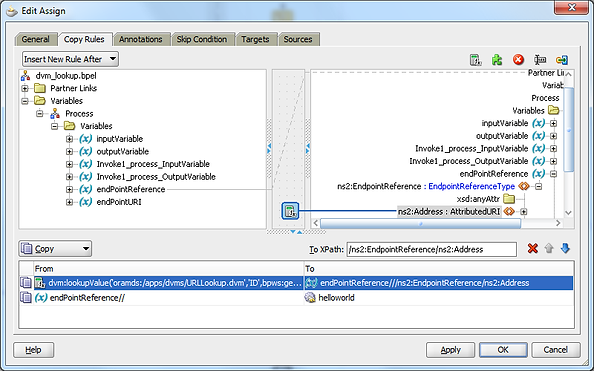This screenshot has width=594, height=371.
Task: Collapse the top-level Variables node in source tree
Action: point(25,101)
